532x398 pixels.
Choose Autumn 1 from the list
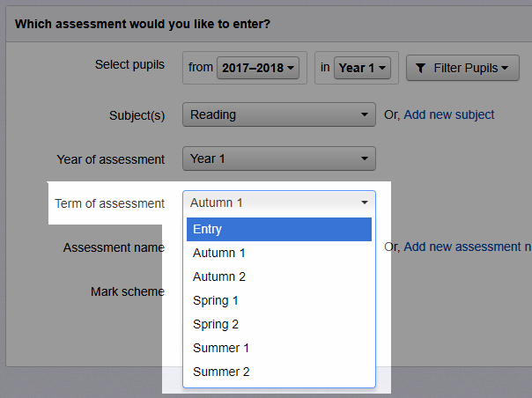click(x=279, y=253)
